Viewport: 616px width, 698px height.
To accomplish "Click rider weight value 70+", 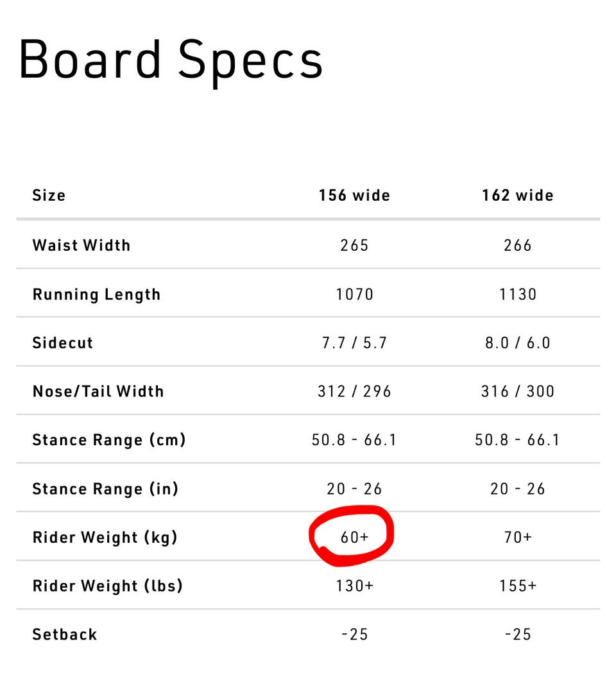I will coord(518,537).
